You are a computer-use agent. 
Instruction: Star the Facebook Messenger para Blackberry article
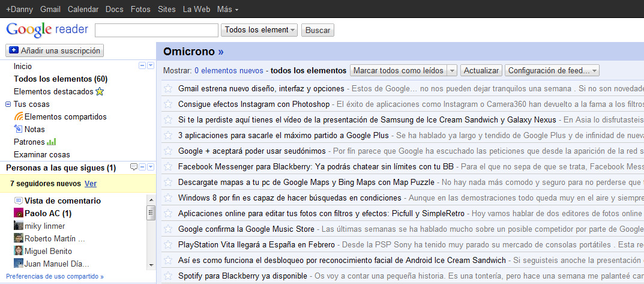(x=167, y=166)
